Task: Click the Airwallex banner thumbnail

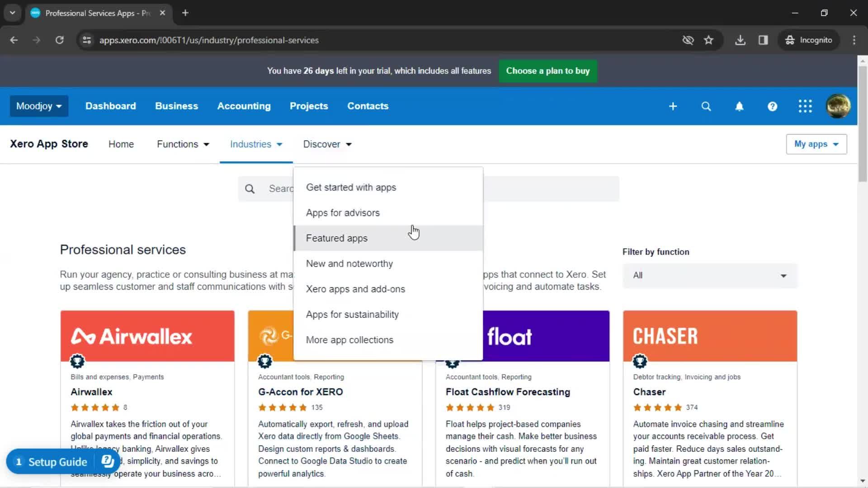Action: (x=147, y=336)
